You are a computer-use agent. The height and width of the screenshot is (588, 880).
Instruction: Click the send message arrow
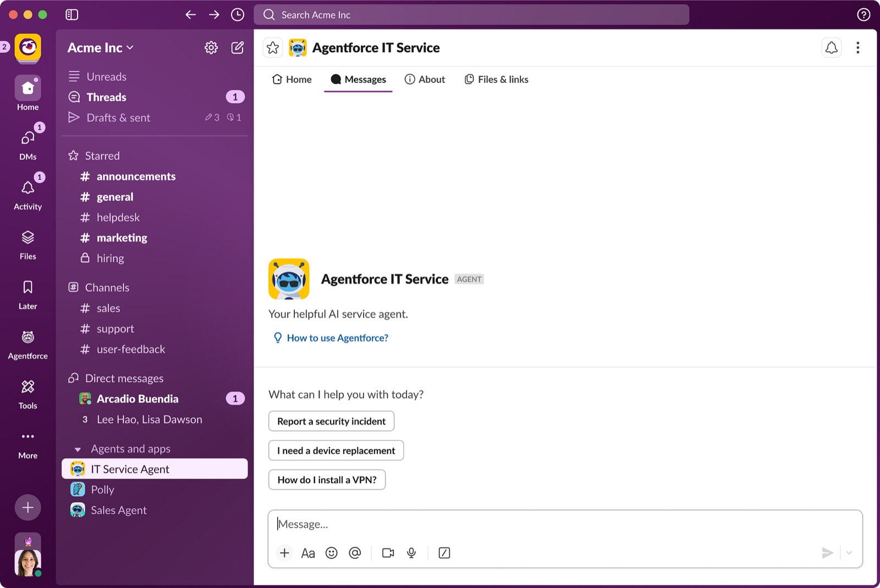click(x=827, y=553)
